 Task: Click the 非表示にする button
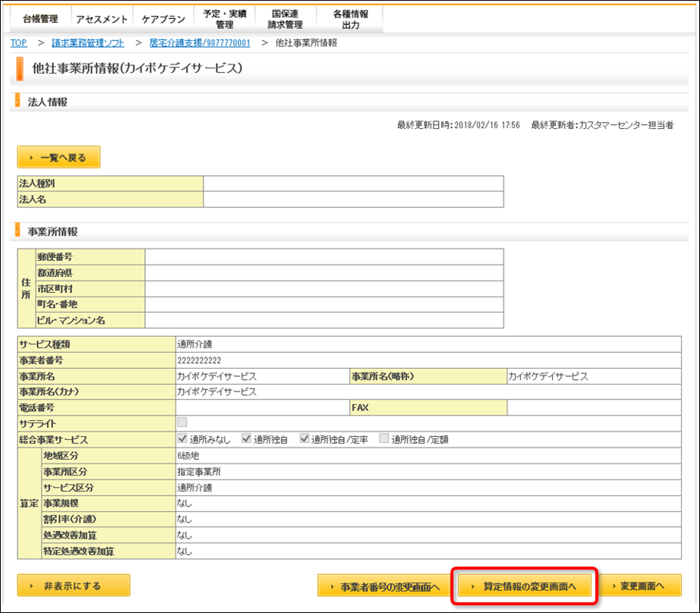click(74, 586)
